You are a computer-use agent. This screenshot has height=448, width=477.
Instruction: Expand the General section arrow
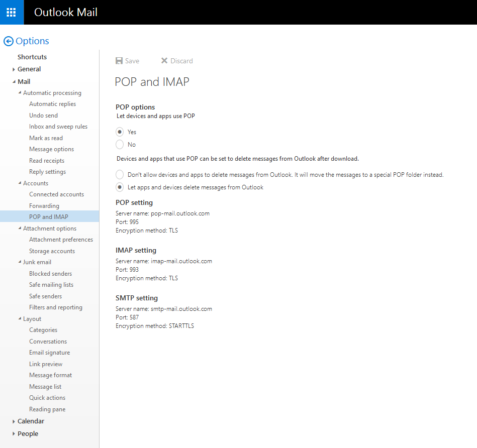14,69
